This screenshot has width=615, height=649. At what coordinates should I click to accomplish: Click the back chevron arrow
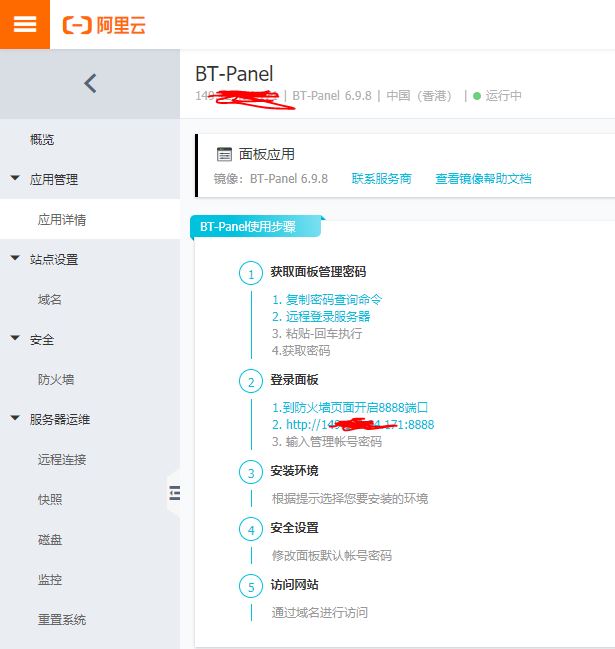(x=90, y=84)
